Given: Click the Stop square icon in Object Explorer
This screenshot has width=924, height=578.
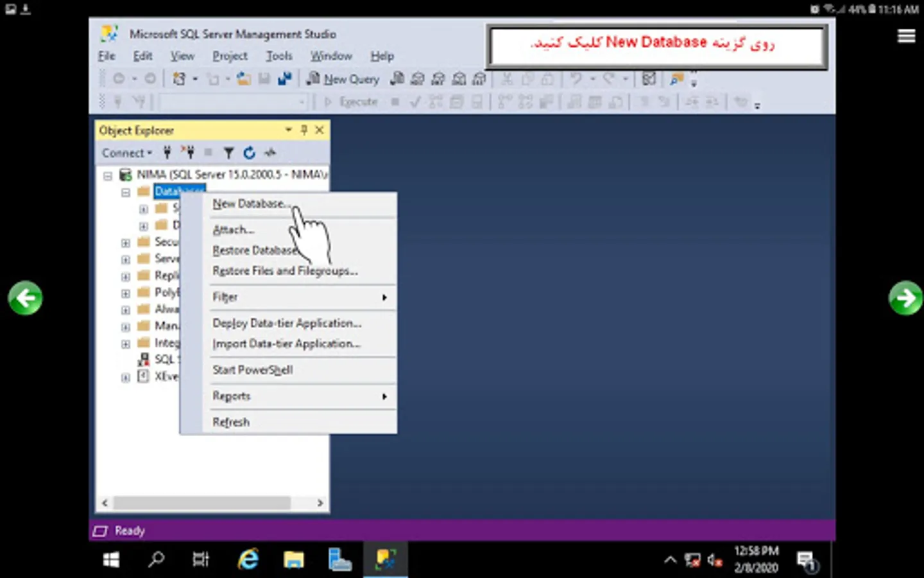Looking at the screenshot, I should (x=208, y=152).
